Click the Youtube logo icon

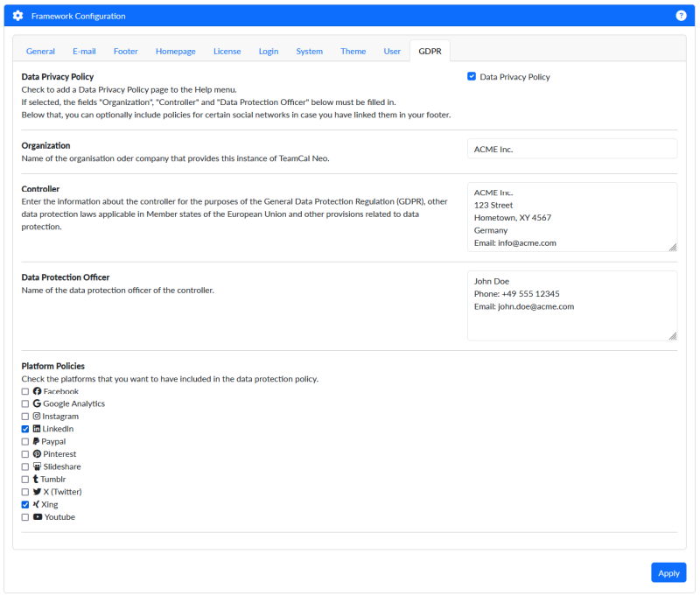coord(38,517)
